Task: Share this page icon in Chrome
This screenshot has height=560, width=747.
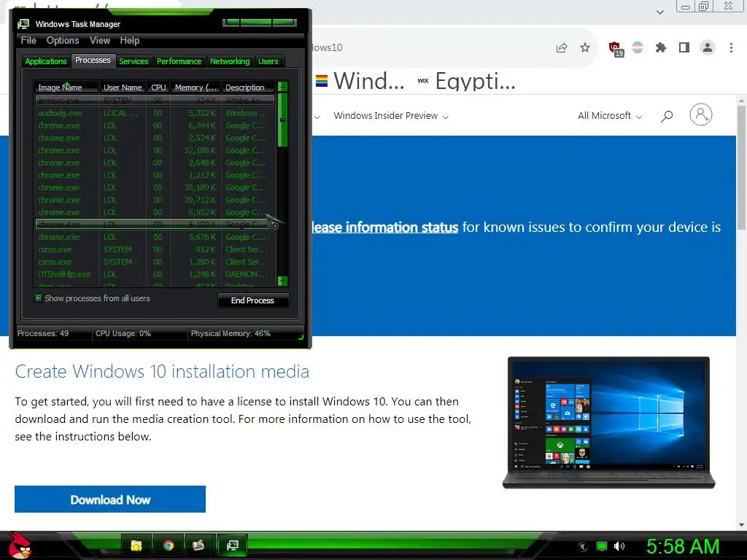Action: click(x=562, y=47)
